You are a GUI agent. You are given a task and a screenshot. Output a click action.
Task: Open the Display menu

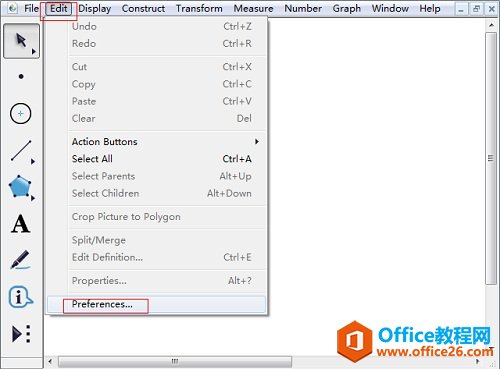tap(95, 8)
